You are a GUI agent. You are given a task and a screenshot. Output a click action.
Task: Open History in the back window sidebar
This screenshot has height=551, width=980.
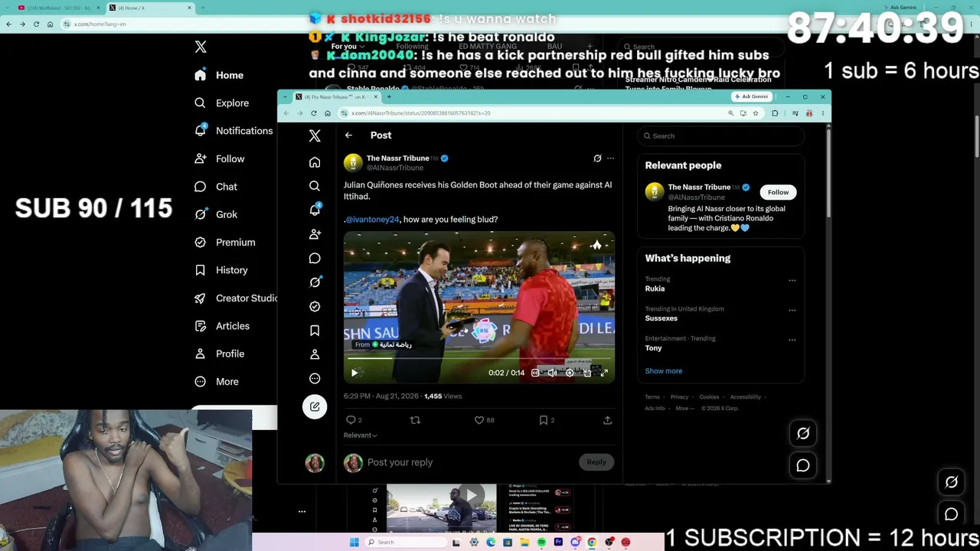tap(221, 270)
